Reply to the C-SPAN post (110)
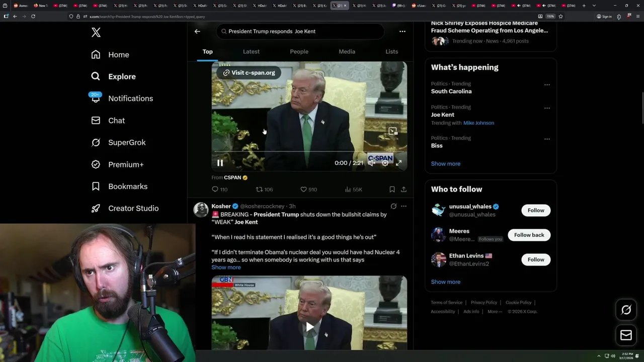 click(x=219, y=190)
